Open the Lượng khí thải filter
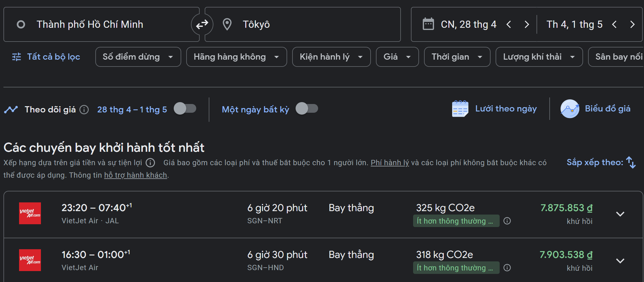 539,57
